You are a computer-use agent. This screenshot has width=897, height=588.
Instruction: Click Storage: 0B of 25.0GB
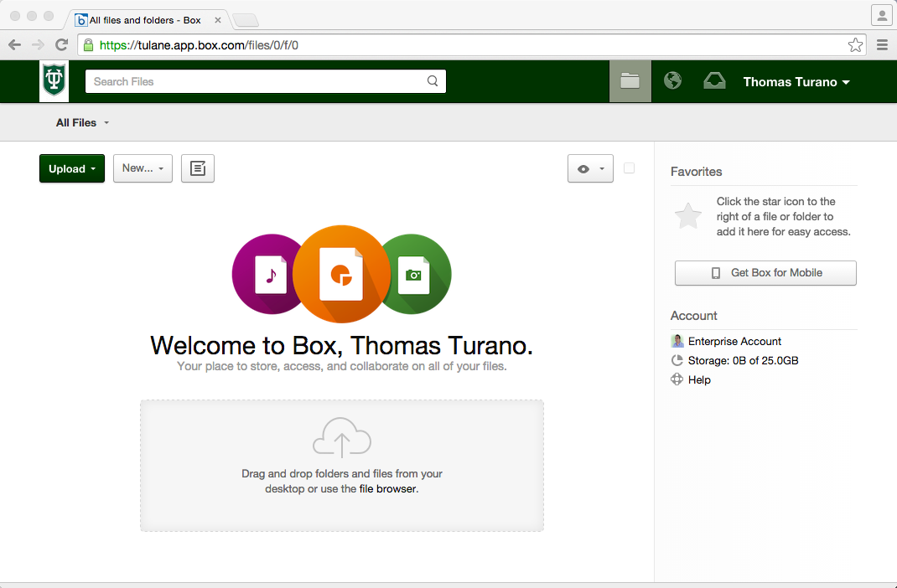coord(743,360)
